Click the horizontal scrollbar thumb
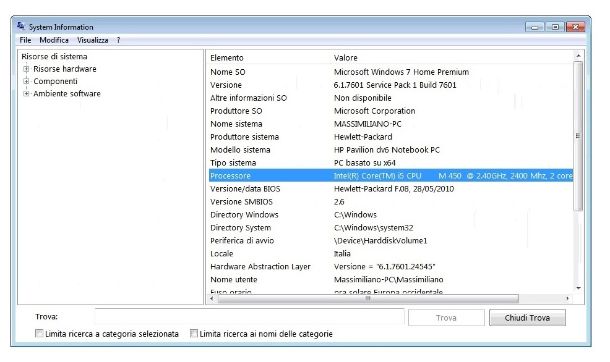Screen dimensions: 610x362 point(368,299)
